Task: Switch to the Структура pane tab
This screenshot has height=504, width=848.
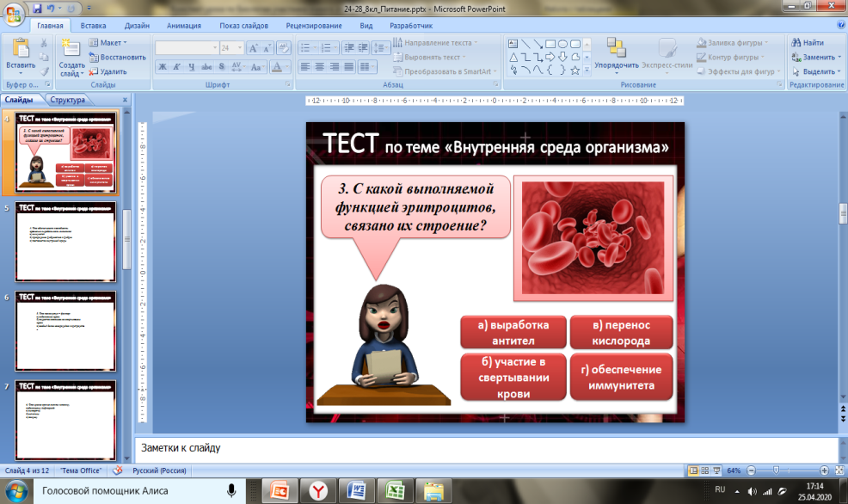Action: coord(67,101)
